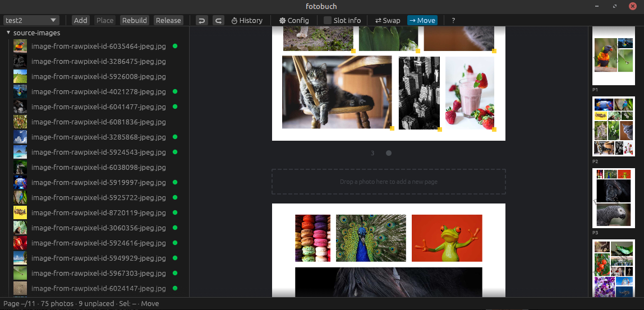Select image-from-rawpixel-id-3285868-jpeg.jpg
This screenshot has width=644, height=310.
99,137
